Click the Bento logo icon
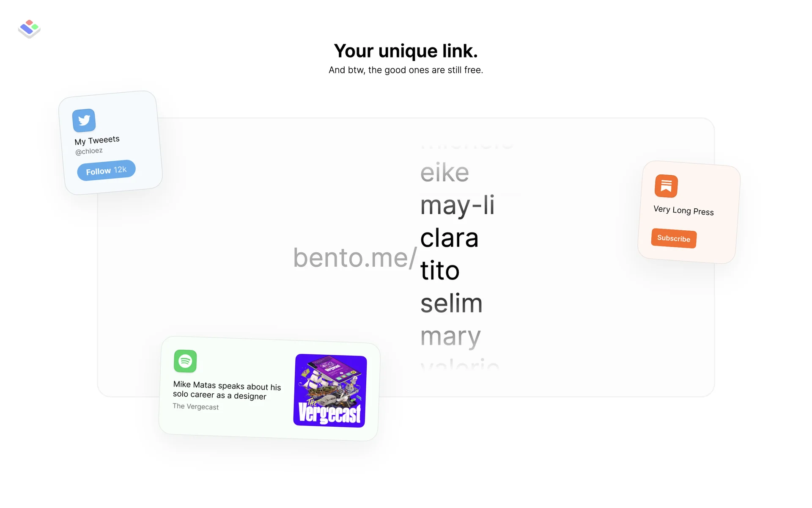This screenshot has width=812, height=508. point(29,29)
